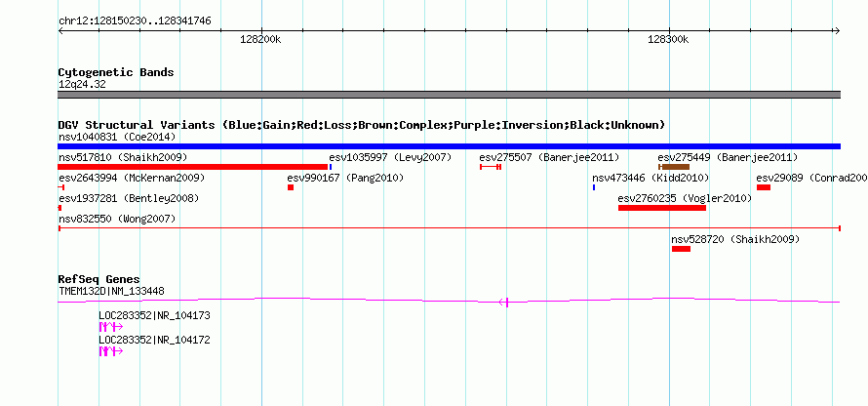Viewport: 868px width, 406px height.
Task: Click the Cytogenetic Bands track title
Action: (116, 72)
